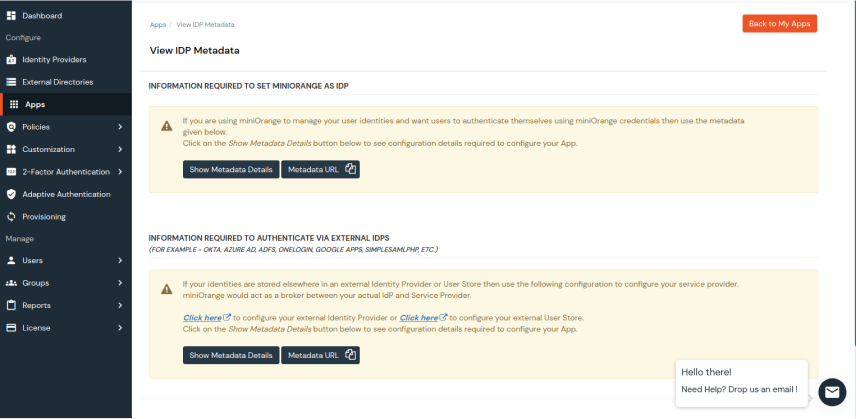Open the email chat bubble icon
This screenshot has height=419, width=856.
(832, 392)
